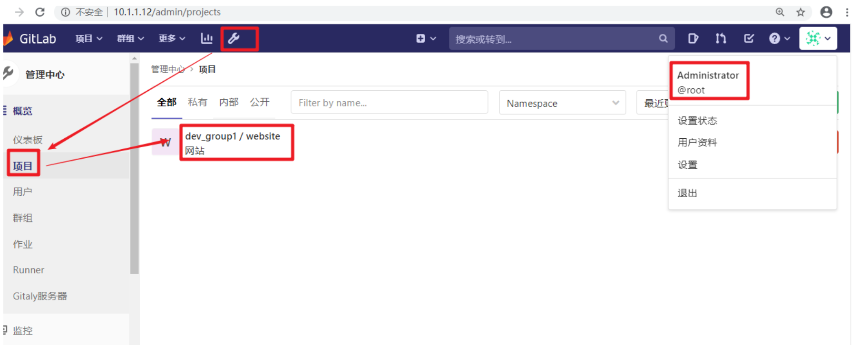The height and width of the screenshot is (354, 868).
Task: Go forward in browser history
Action: click(x=19, y=12)
